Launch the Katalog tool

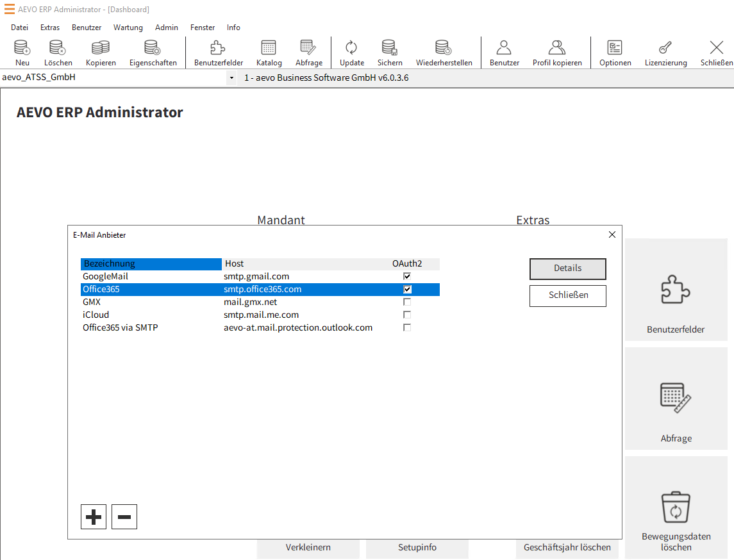coord(269,51)
